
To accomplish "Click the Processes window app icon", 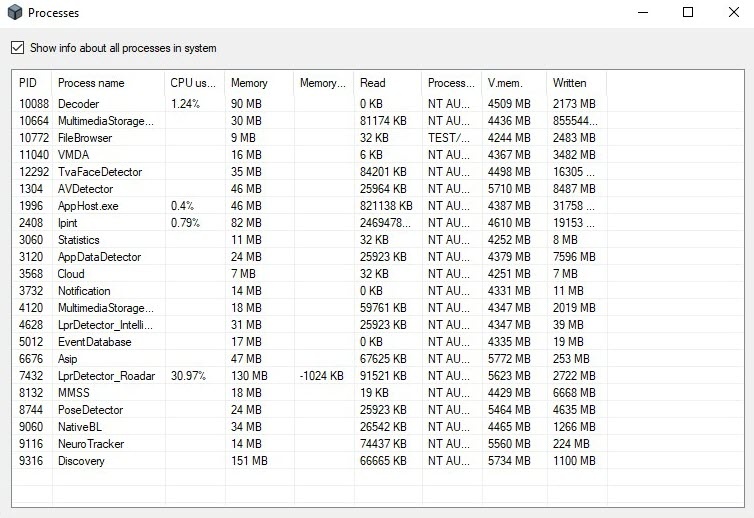I will (x=14, y=13).
